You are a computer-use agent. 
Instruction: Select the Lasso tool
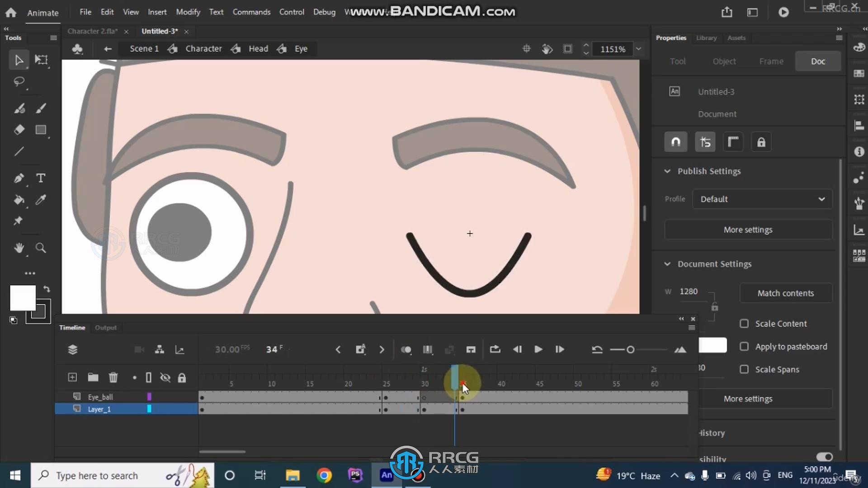pos(19,82)
